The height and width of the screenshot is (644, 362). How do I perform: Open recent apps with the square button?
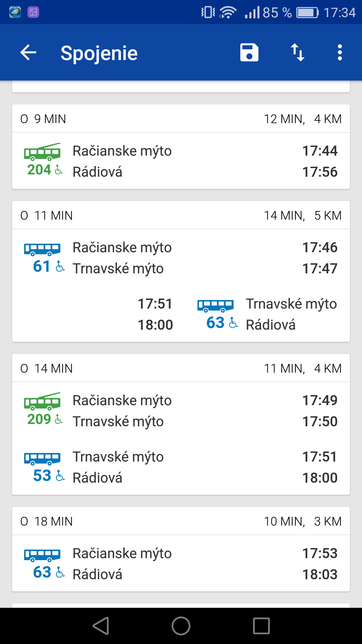(x=261, y=626)
